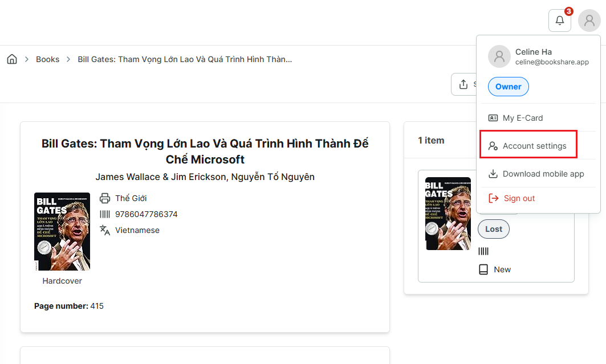Click the Celine Ha name
Viewport: 606px width, 364px height.
(x=534, y=52)
